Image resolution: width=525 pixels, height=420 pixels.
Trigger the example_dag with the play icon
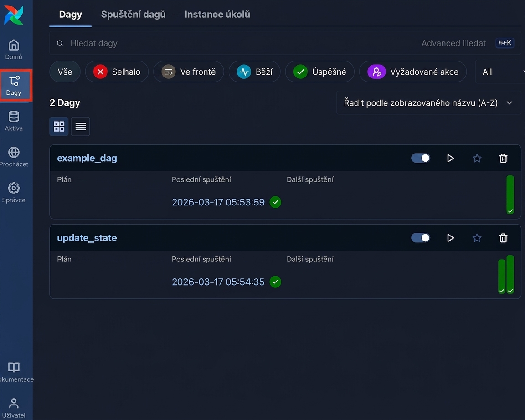[x=450, y=158]
